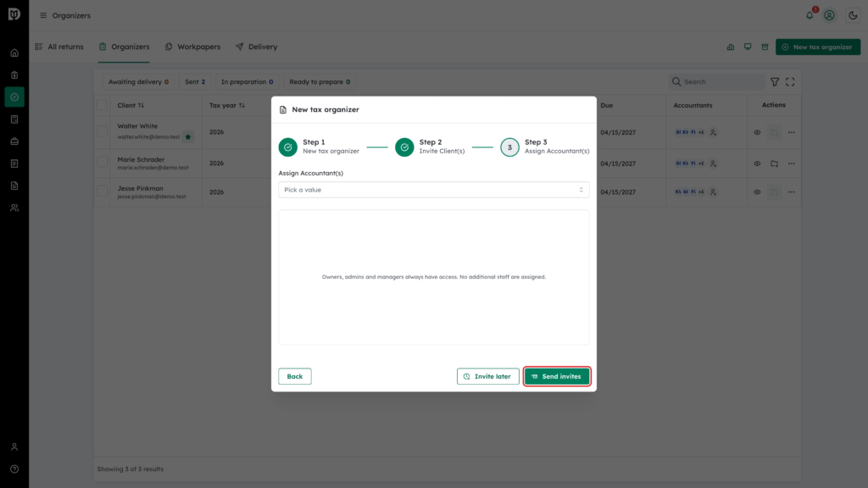View Marie Schrader organizer eye icon

[x=757, y=164]
